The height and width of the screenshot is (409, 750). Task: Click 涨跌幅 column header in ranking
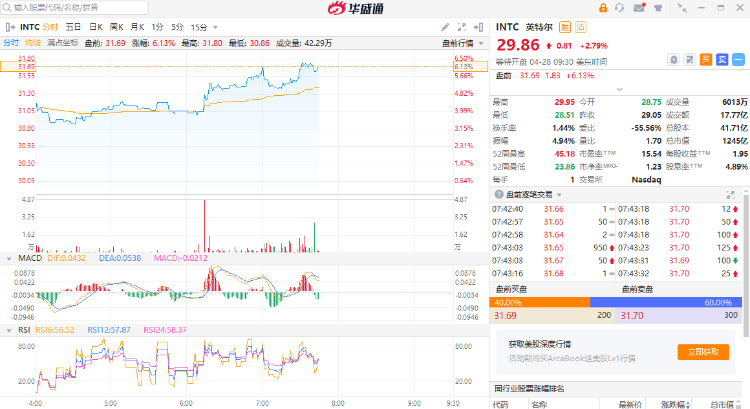(676, 405)
